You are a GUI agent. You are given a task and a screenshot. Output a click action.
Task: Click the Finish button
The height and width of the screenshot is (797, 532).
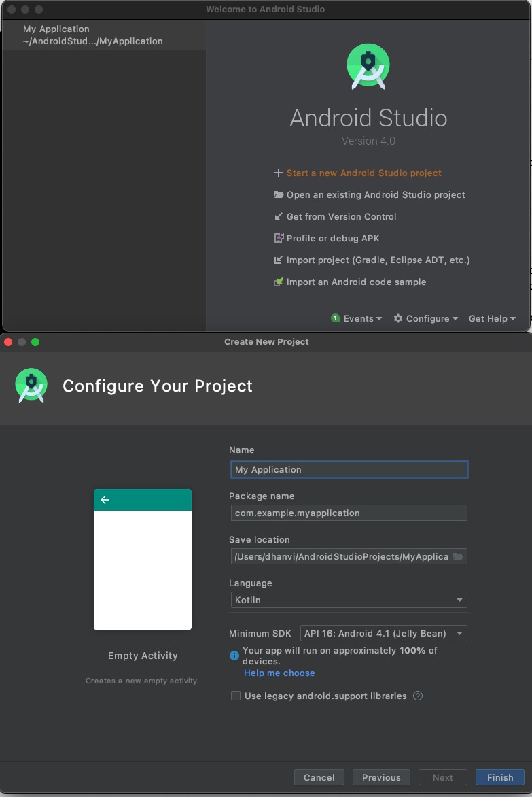499,777
